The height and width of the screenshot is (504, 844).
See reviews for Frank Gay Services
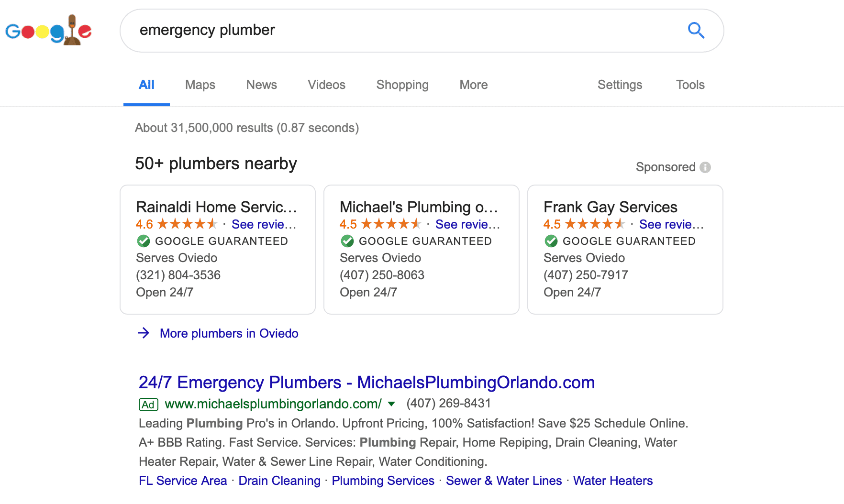click(671, 224)
